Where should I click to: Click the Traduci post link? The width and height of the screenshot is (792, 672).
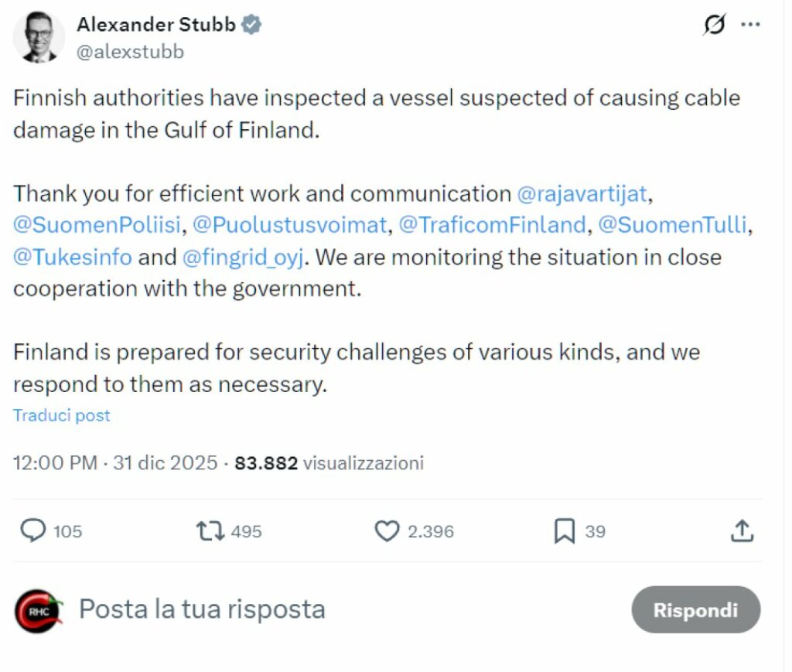62,415
